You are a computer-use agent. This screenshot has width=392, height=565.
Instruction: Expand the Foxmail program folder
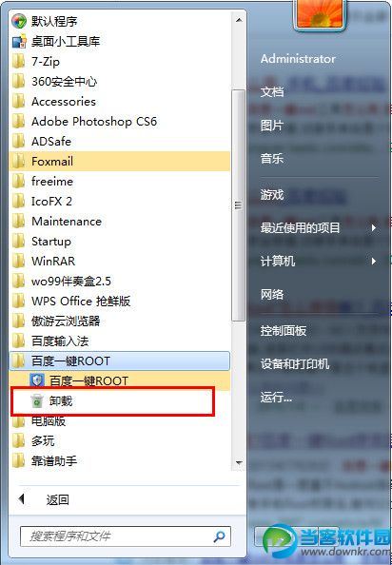[120, 162]
